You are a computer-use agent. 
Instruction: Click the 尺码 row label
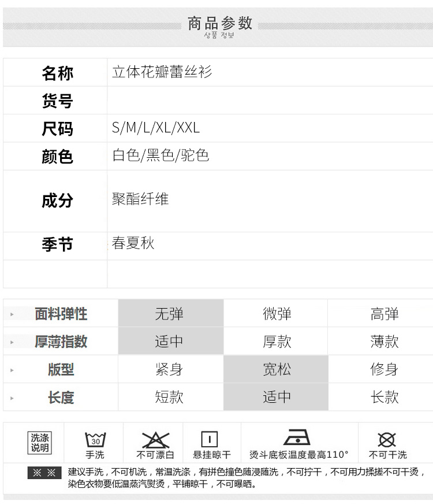[58, 129]
